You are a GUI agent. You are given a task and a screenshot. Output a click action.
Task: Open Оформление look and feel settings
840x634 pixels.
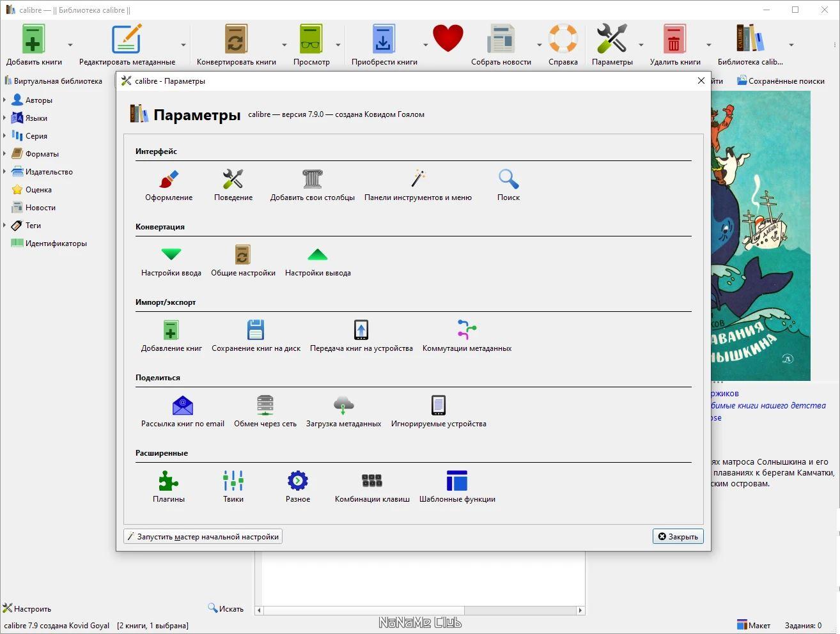(x=169, y=186)
